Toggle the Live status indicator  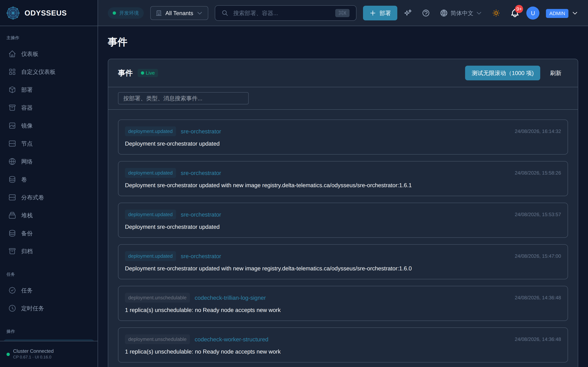(148, 73)
